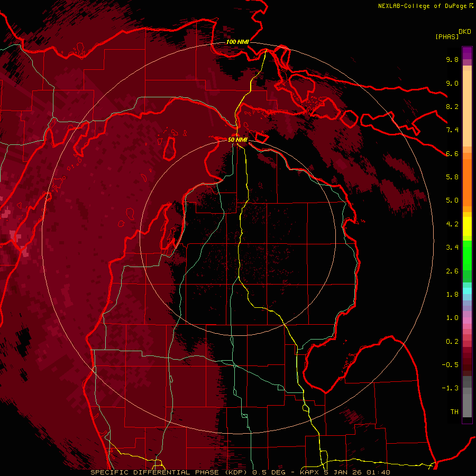The height and width of the screenshot is (476, 476).
Task: Click the [PHAS] legend heading
Action: click(x=447, y=37)
